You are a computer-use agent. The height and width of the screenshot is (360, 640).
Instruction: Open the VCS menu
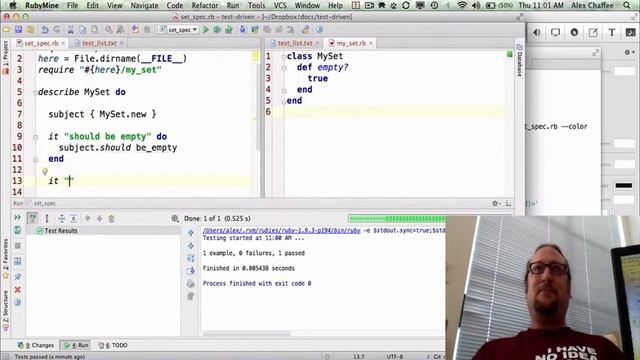[x=280, y=5]
